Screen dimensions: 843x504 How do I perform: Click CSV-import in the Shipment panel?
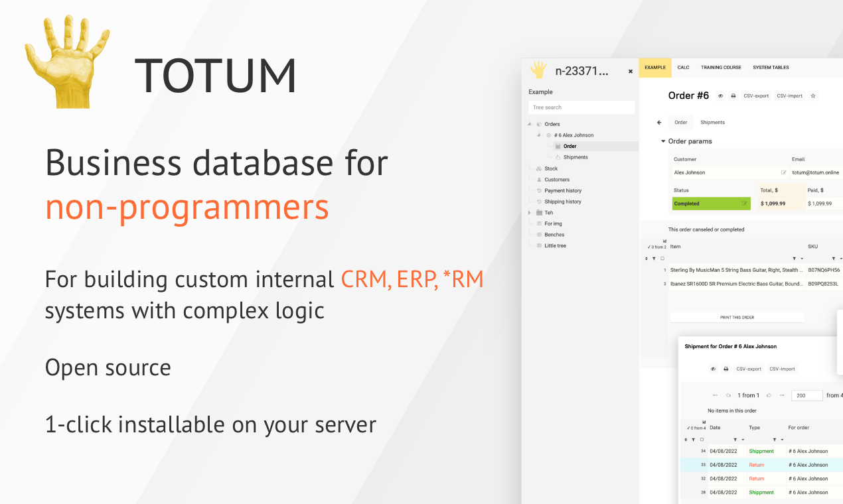tap(782, 369)
